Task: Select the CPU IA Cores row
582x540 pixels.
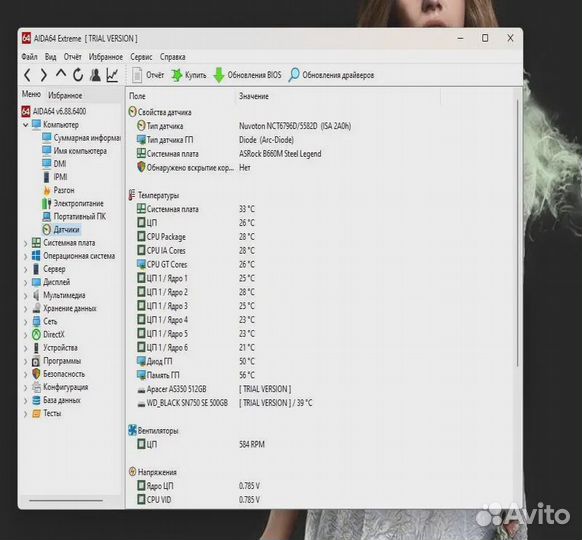Action: [x=195, y=251]
